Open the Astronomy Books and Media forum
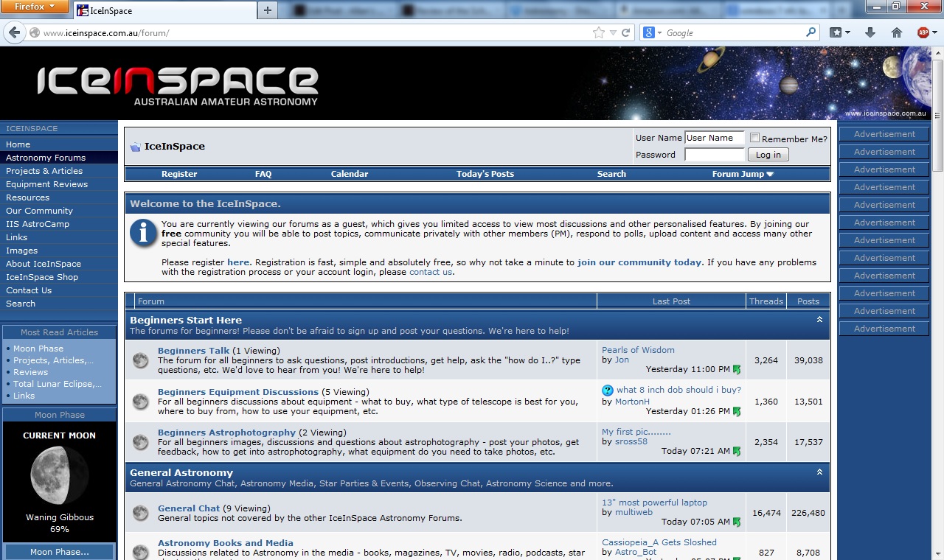 pos(226,543)
